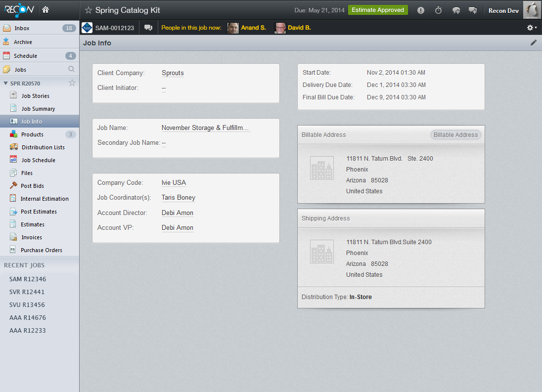The height and width of the screenshot is (392, 542).
Task: Click the November Storage & Fulfillm... job name
Action: click(x=205, y=128)
